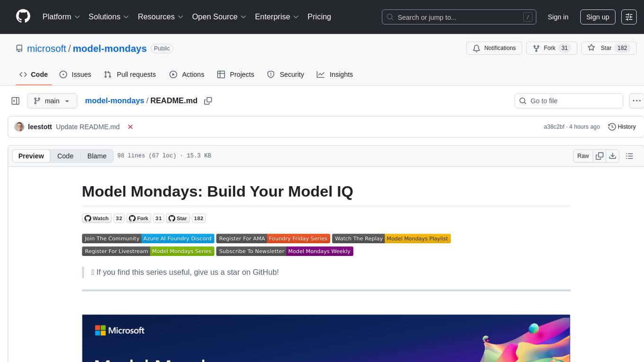
Task: Select the Code view toggle
Action: (x=65, y=156)
